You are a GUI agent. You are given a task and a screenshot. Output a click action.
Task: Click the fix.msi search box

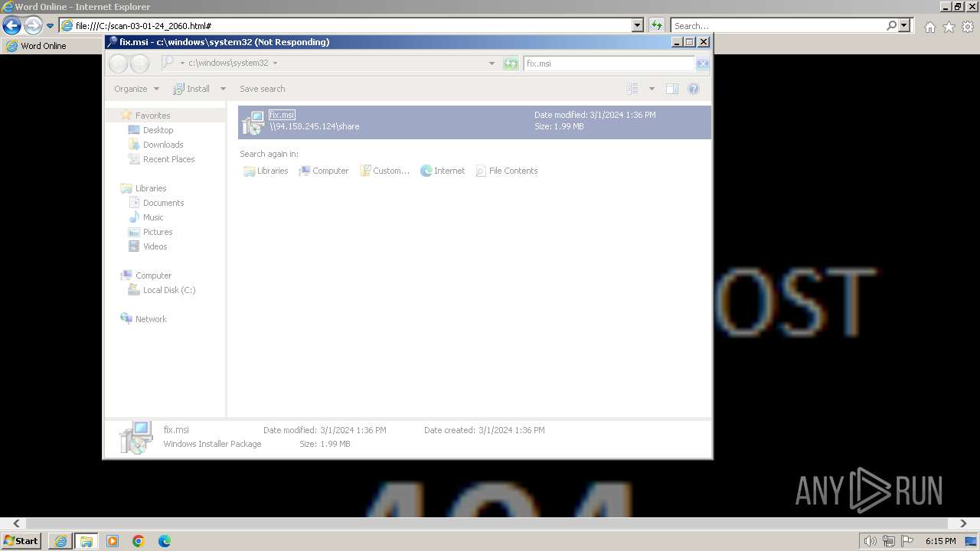point(609,64)
